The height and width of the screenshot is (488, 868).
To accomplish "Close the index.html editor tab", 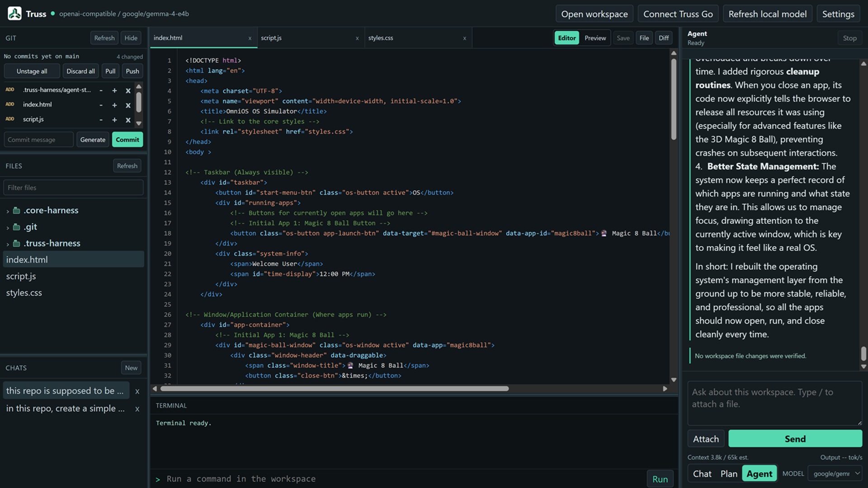I will coord(250,38).
